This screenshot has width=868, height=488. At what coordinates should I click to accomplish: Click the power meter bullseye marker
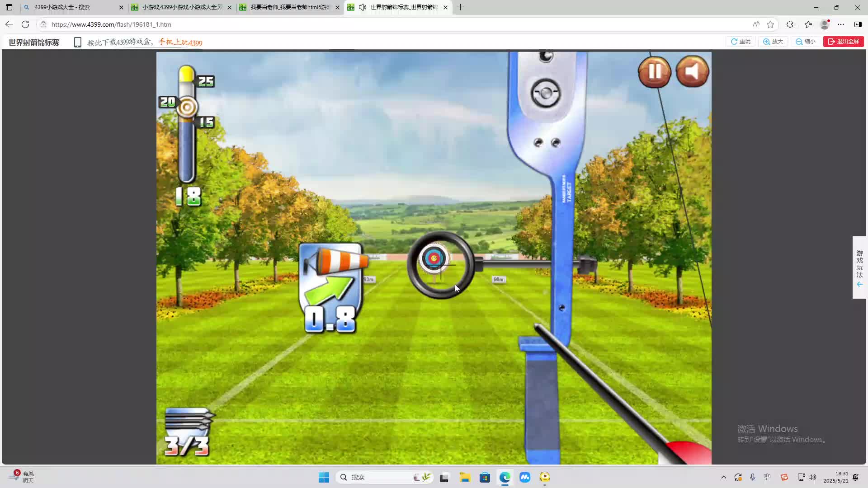(x=187, y=108)
